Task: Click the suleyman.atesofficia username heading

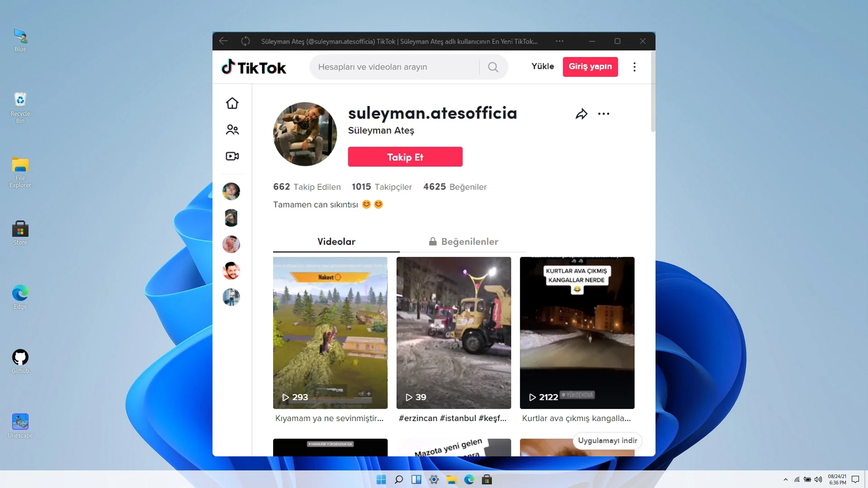Action: [432, 113]
